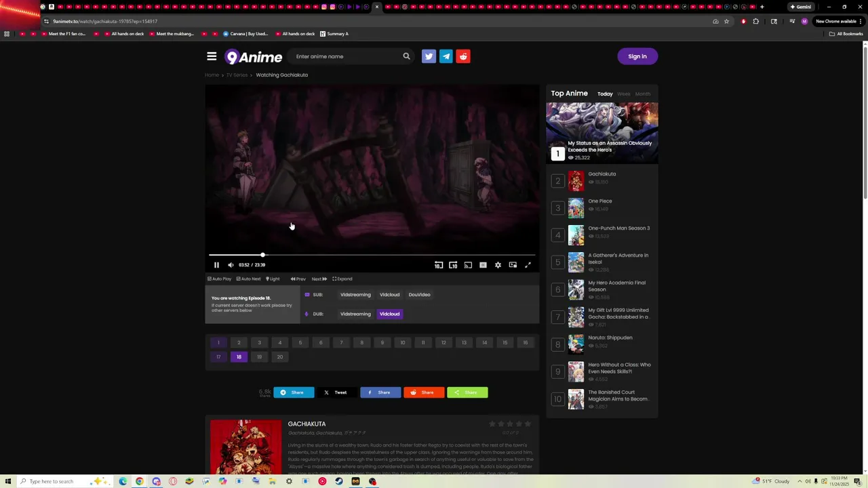Viewport: 868px width, 488px height.
Task: Enter fullscreen in the video player
Action: click(x=528, y=265)
